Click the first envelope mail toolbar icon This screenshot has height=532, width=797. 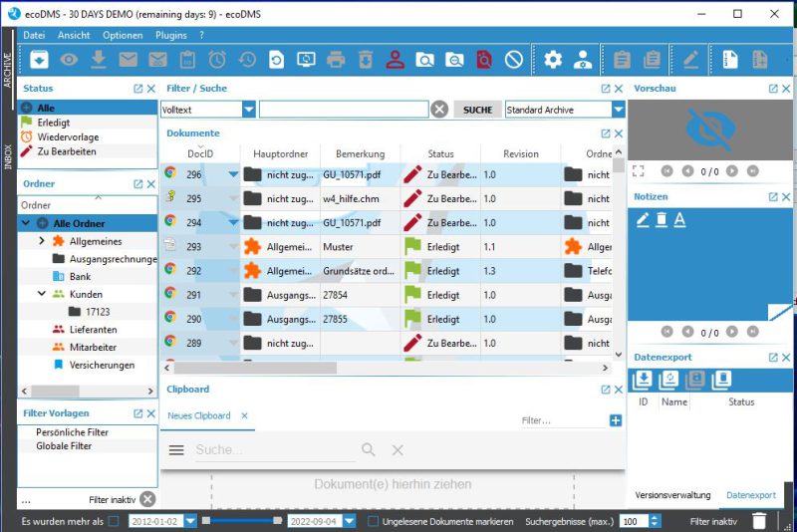pyautogui.click(x=129, y=60)
